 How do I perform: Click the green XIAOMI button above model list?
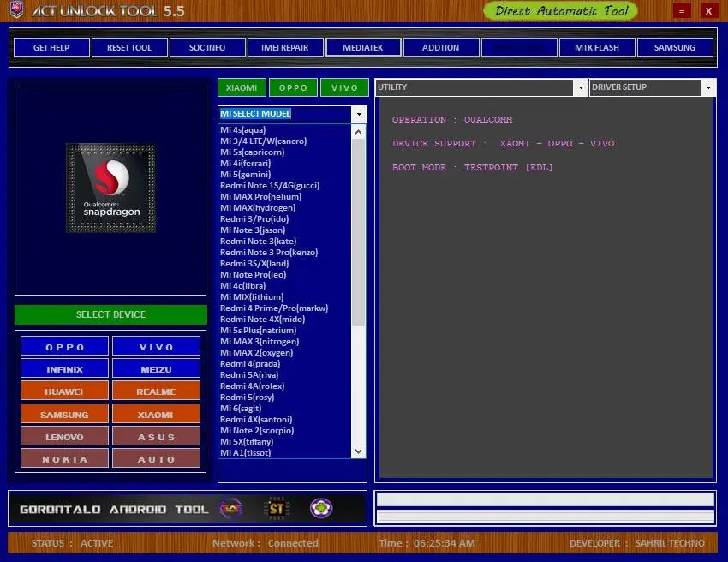pos(242,87)
